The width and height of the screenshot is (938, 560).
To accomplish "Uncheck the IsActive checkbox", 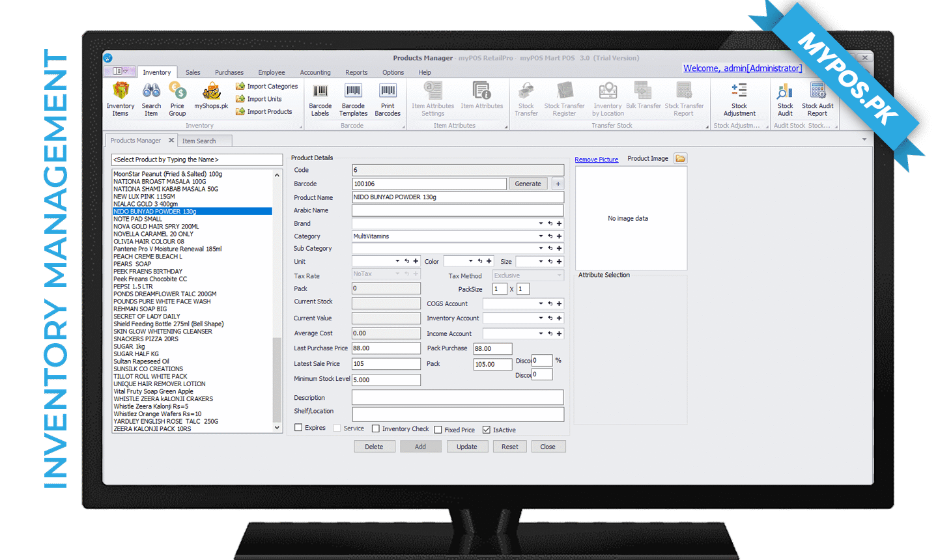I will (x=486, y=430).
